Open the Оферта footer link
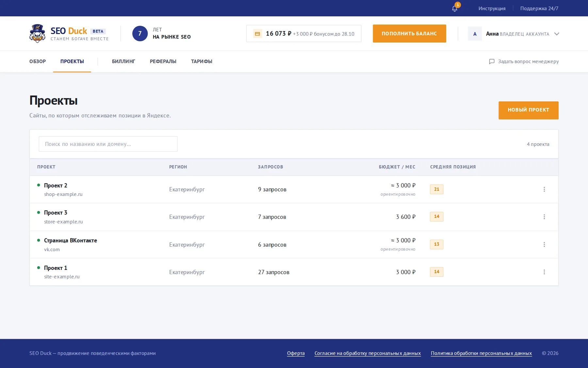This screenshot has height=368, width=588. click(x=296, y=353)
